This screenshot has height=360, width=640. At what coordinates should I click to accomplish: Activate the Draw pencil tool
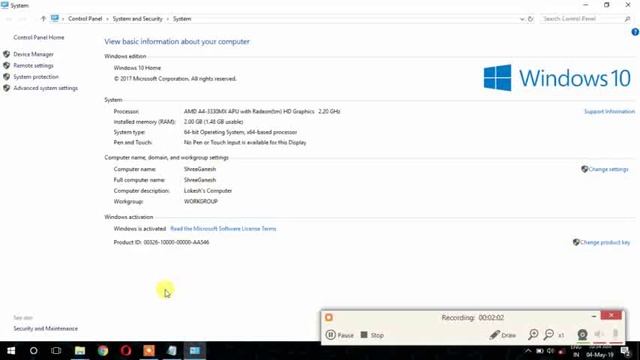click(x=502, y=335)
